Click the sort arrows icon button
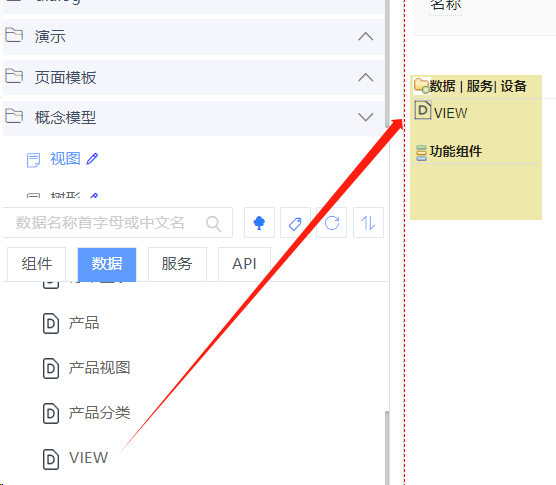 point(368,223)
